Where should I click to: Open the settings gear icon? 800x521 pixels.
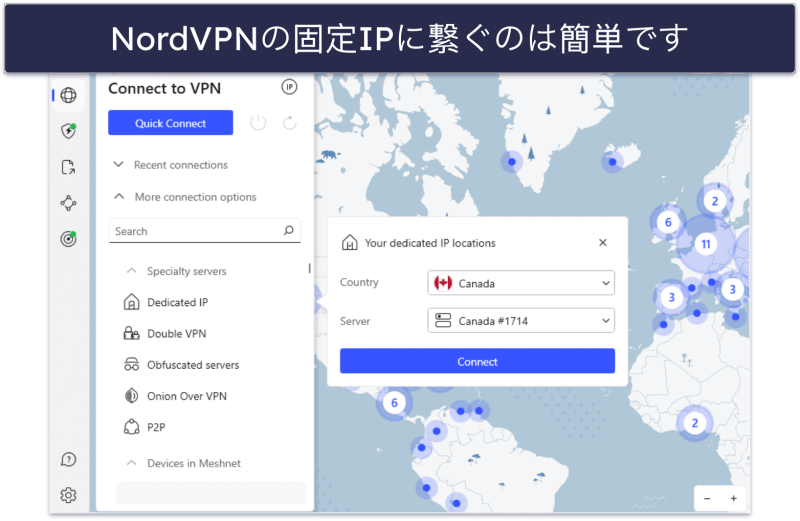(x=68, y=495)
